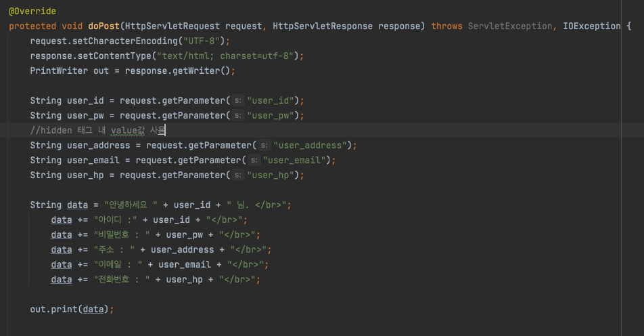Image resolution: width=644 pixels, height=336 pixels.
Task: Click user_address in the 주소 concatenation line
Action: pos(183,250)
